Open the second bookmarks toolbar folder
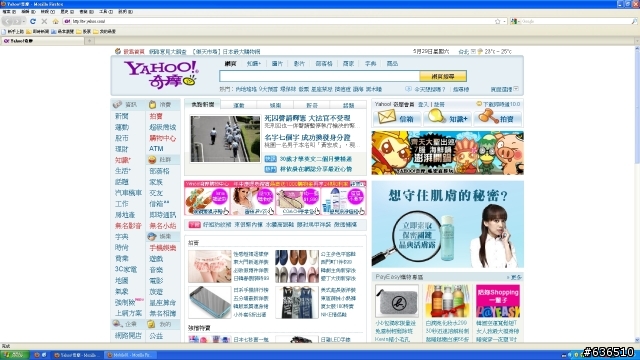 pyautogui.click(x=38, y=31)
